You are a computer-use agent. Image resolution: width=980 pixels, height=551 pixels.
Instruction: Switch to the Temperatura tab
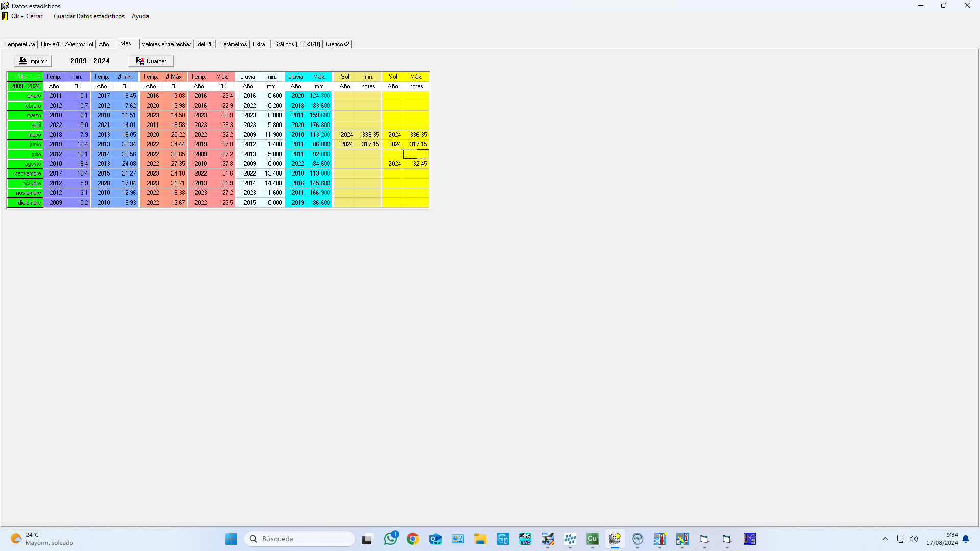(19, 44)
